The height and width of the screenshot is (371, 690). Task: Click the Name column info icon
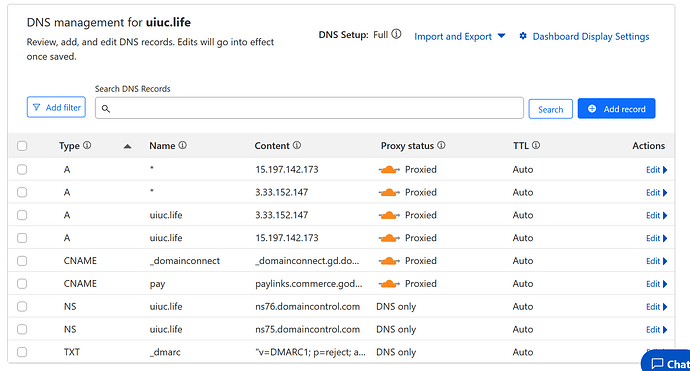point(182,145)
